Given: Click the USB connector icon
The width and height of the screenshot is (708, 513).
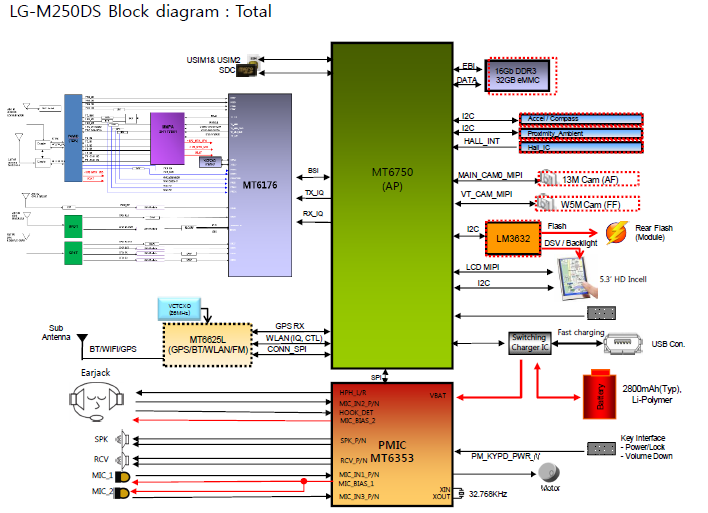Looking at the screenshot, I should [x=623, y=344].
